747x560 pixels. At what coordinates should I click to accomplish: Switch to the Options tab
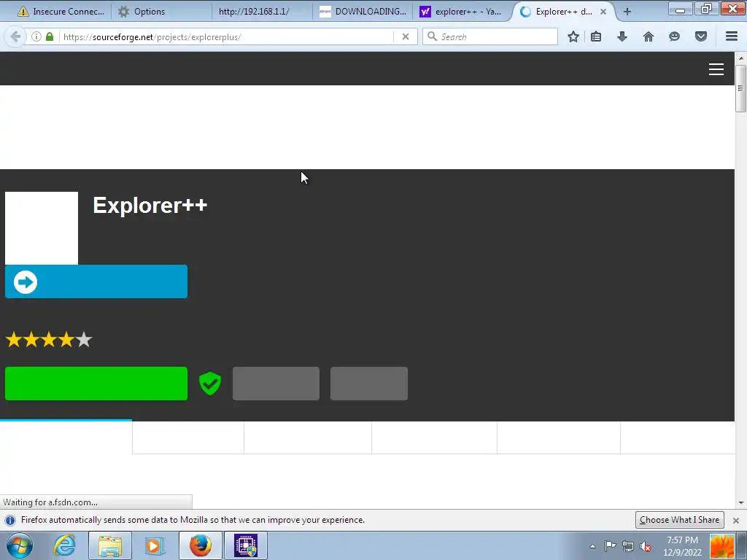point(161,12)
